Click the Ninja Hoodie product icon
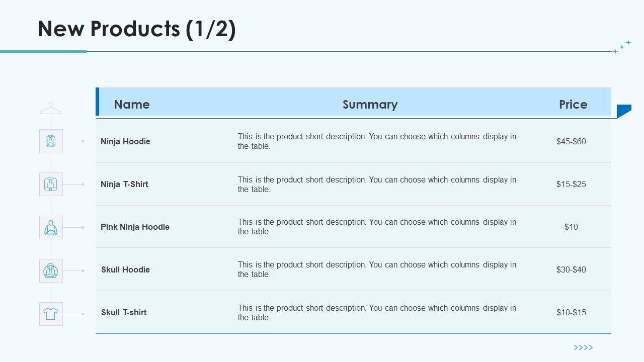The height and width of the screenshot is (362, 644). 51,141
